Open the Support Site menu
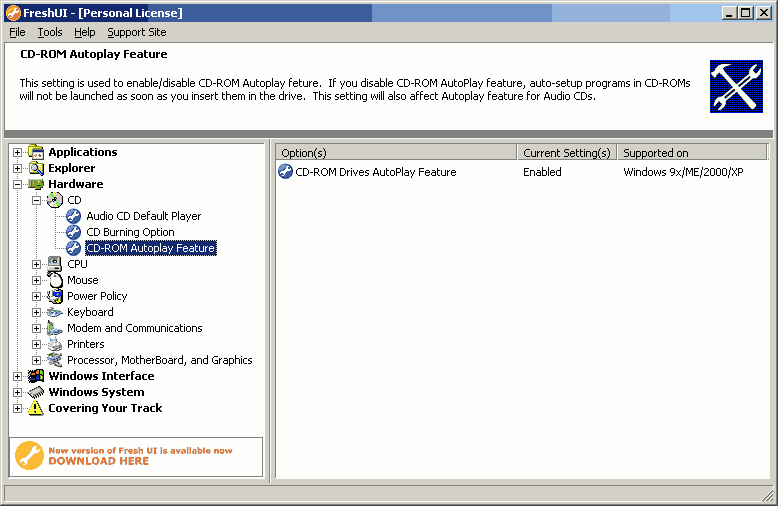778x506 pixels. tap(137, 32)
